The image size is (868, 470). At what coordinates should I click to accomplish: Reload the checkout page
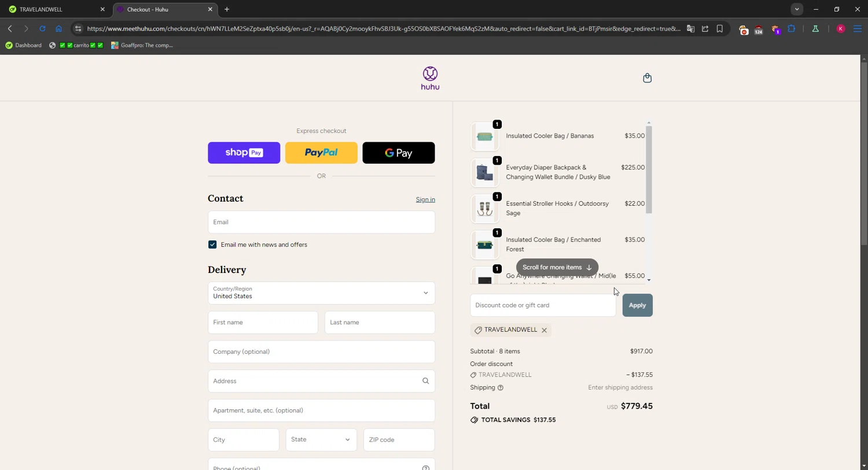click(x=42, y=28)
